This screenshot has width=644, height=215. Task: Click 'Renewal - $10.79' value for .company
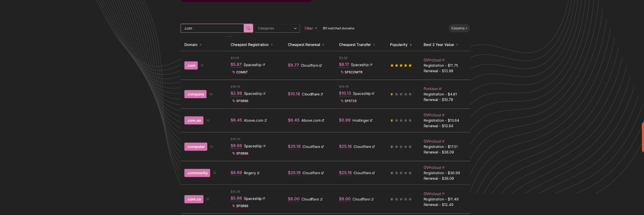coord(438,100)
